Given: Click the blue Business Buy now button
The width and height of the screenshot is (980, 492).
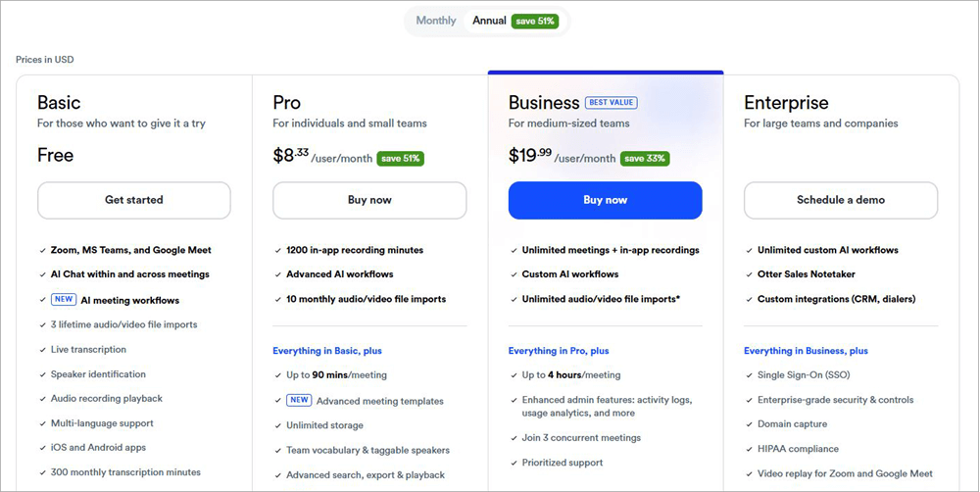Looking at the screenshot, I should click(605, 200).
